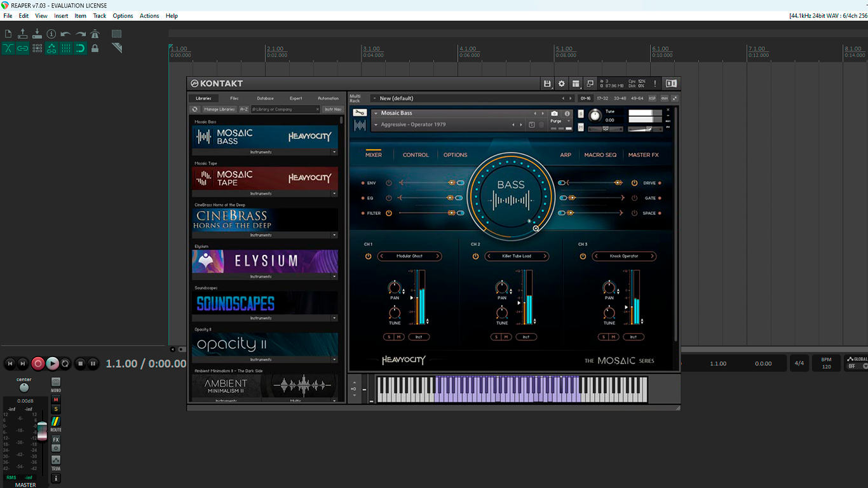Toggle the padlock locking icon
Viewport: 868px width, 488px height.
click(95, 48)
